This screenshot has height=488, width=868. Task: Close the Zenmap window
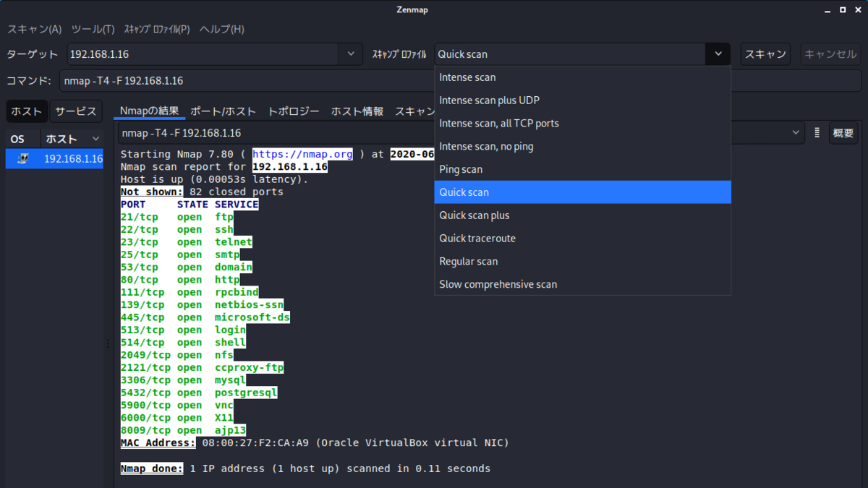(856, 10)
